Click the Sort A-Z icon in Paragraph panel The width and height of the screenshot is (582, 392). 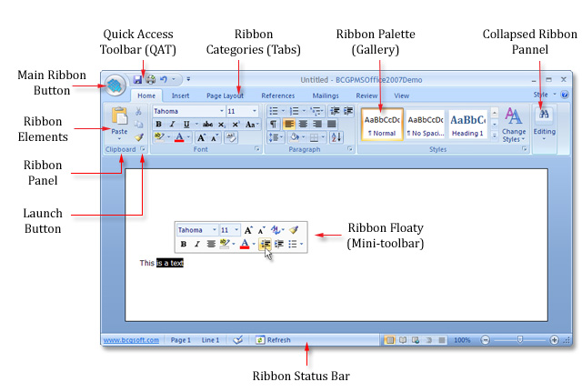336,137
